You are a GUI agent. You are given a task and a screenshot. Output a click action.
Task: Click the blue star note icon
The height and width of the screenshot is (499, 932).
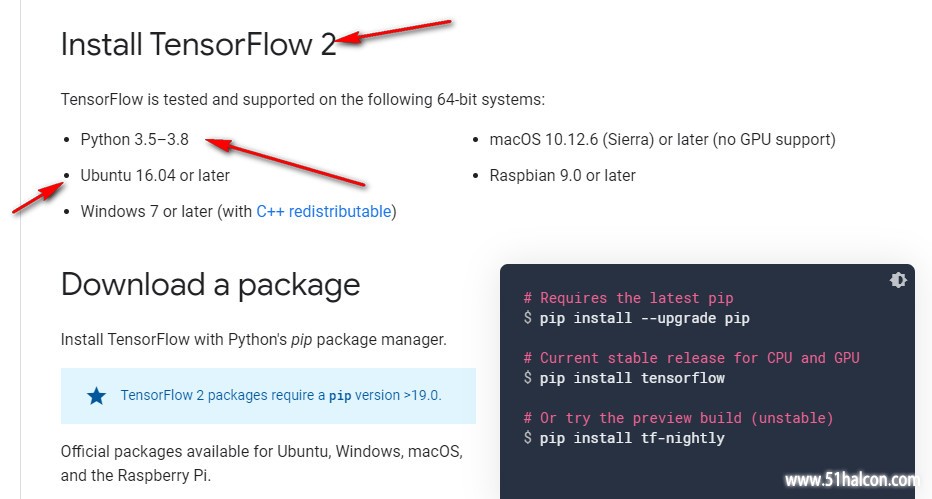point(96,396)
